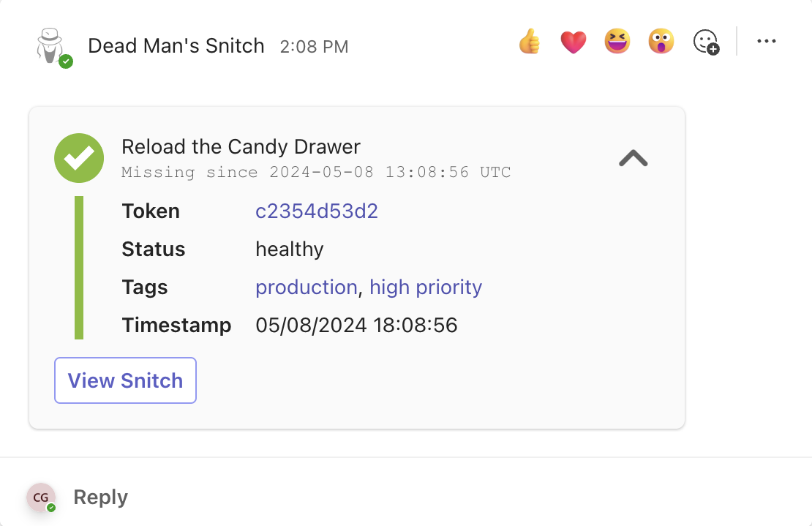Open the add reaction emoji picker
Screen dimensions: 812x526
tap(706, 42)
